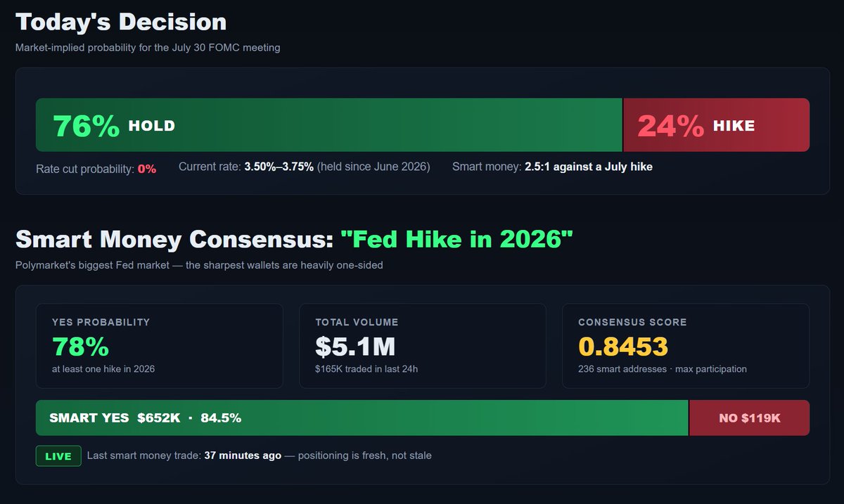Screen dimensions: 844x504
Task: Click the "Rate cut probability: 0%" text
Action: pyautogui.click(x=96, y=169)
